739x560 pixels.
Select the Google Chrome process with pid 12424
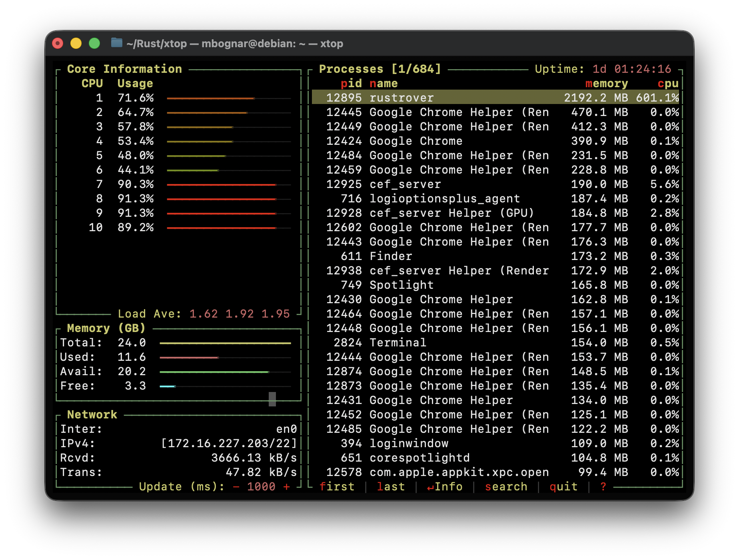[495, 141]
